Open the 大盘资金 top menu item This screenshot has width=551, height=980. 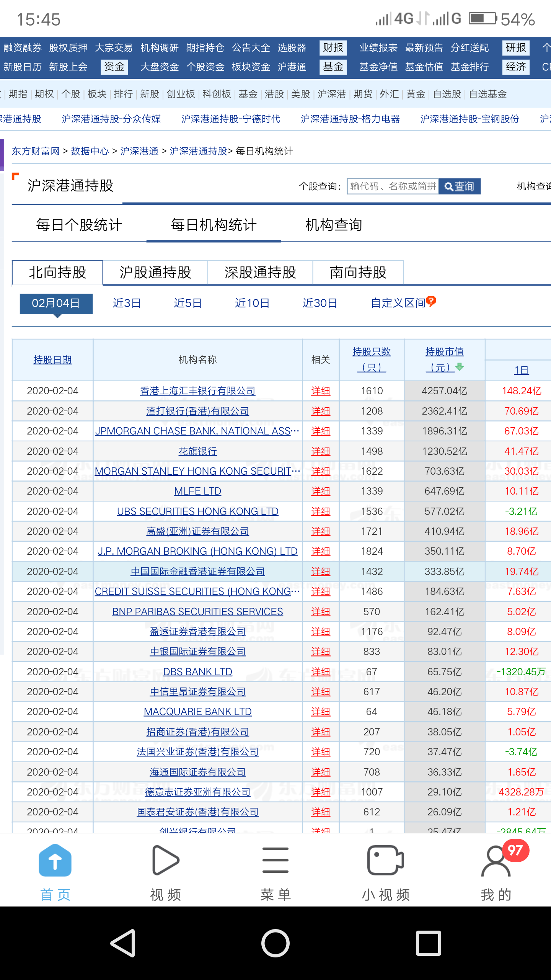point(160,67)
